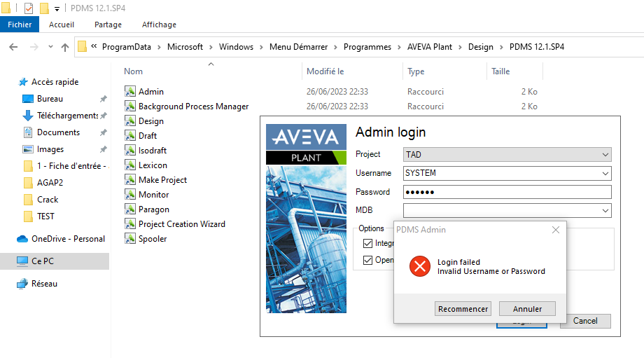Click into the Password field

tap(507, 192)
